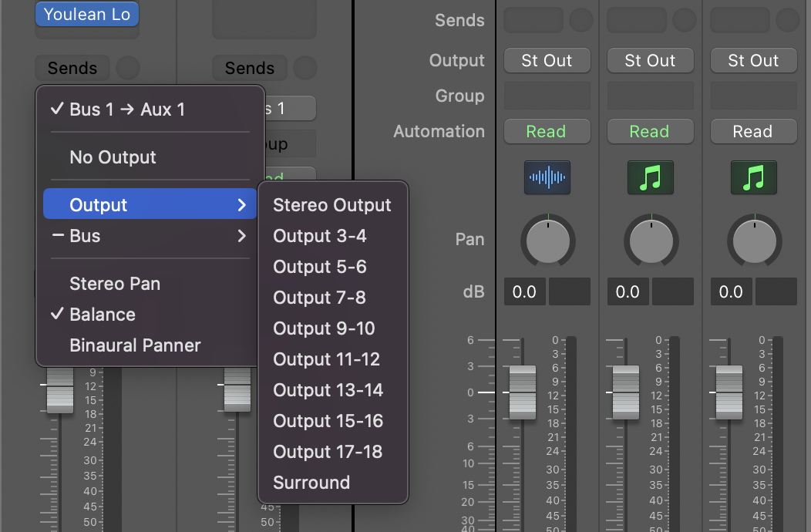This screenshot has height=532, width=811.
Task: Click the 0.0 dB field on middle strip
Action: pos(628,291)
